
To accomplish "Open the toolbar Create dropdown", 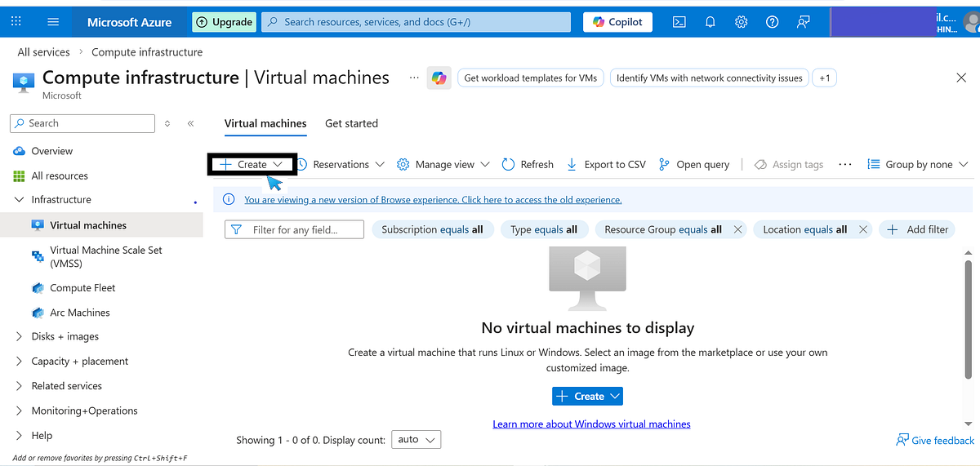I will [252, 164].
